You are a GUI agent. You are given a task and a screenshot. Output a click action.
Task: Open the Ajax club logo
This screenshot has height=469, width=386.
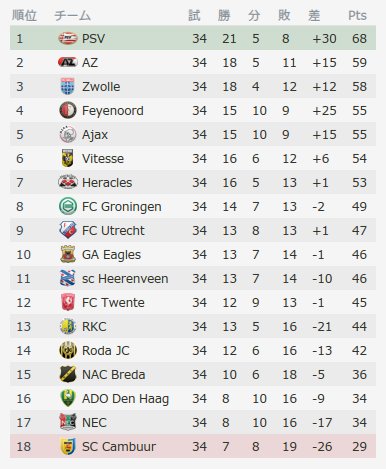68,134
